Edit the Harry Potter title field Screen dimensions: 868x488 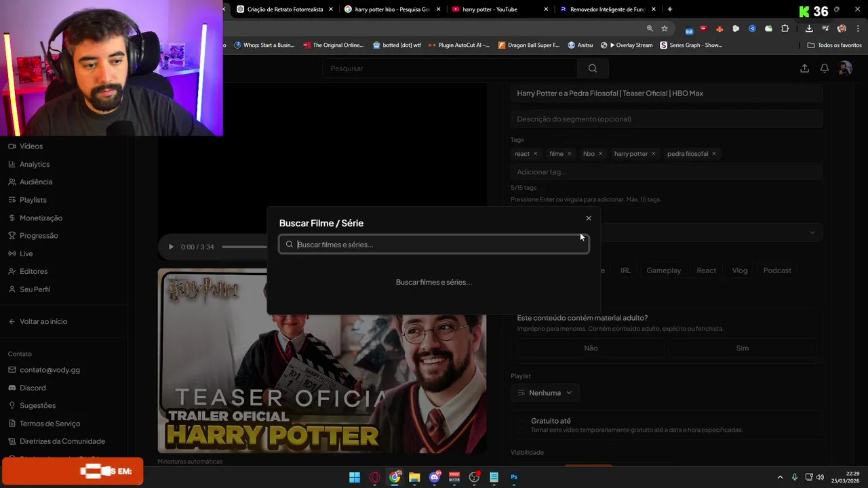[x=667, y=94]
